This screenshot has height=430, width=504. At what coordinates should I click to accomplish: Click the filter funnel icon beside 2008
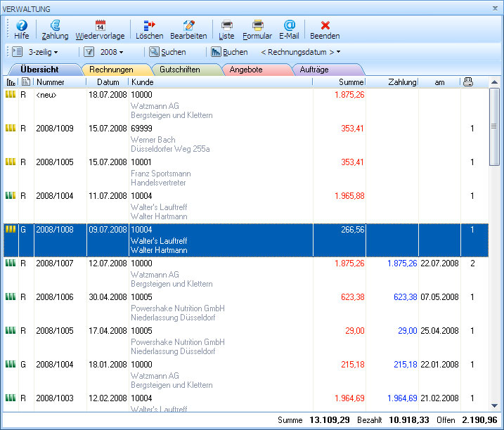tap(89, 52)
